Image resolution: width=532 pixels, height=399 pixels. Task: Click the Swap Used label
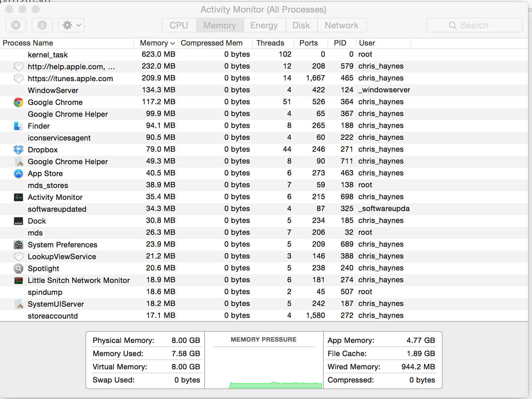[x=114, y=380]
